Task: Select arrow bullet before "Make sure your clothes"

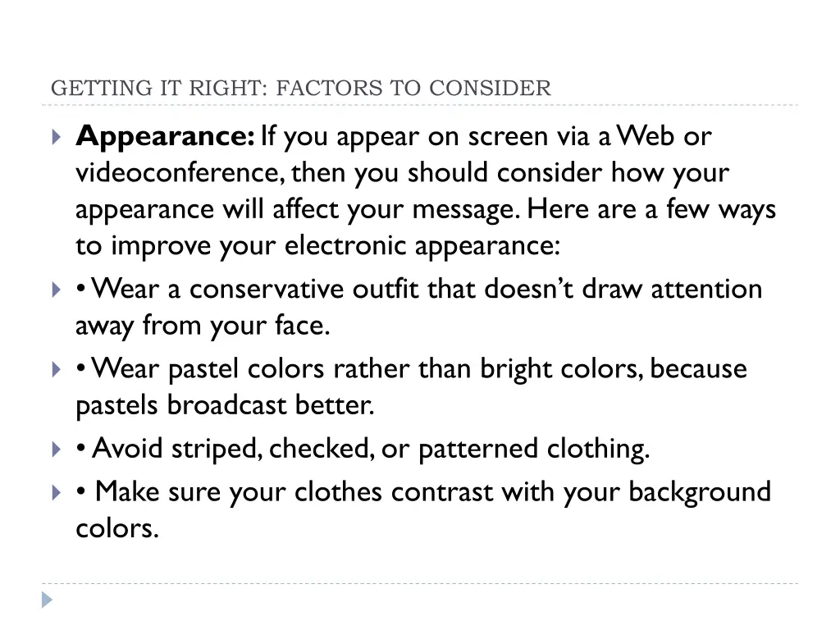Action: (55, 492)
